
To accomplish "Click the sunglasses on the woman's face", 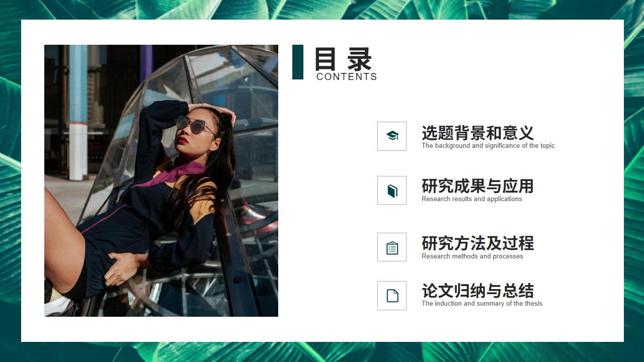I will (x=195, y=126).
